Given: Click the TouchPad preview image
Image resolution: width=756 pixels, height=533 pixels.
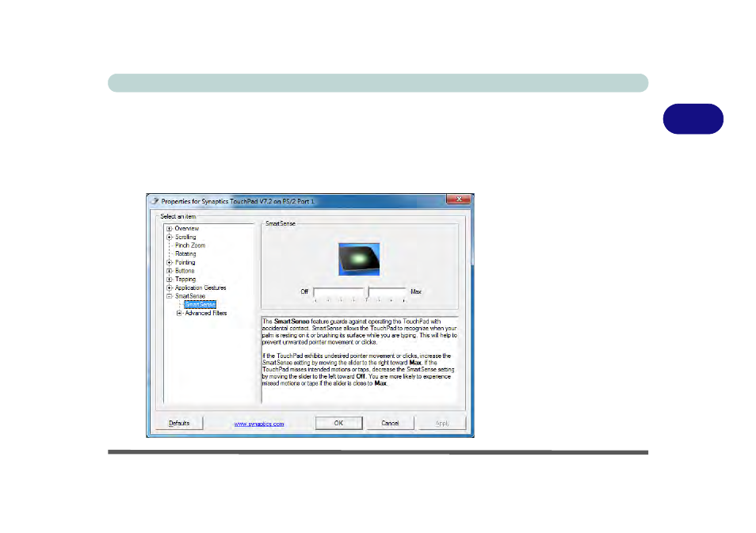Looking at the screenshot, I should click(x=359, y=259).
